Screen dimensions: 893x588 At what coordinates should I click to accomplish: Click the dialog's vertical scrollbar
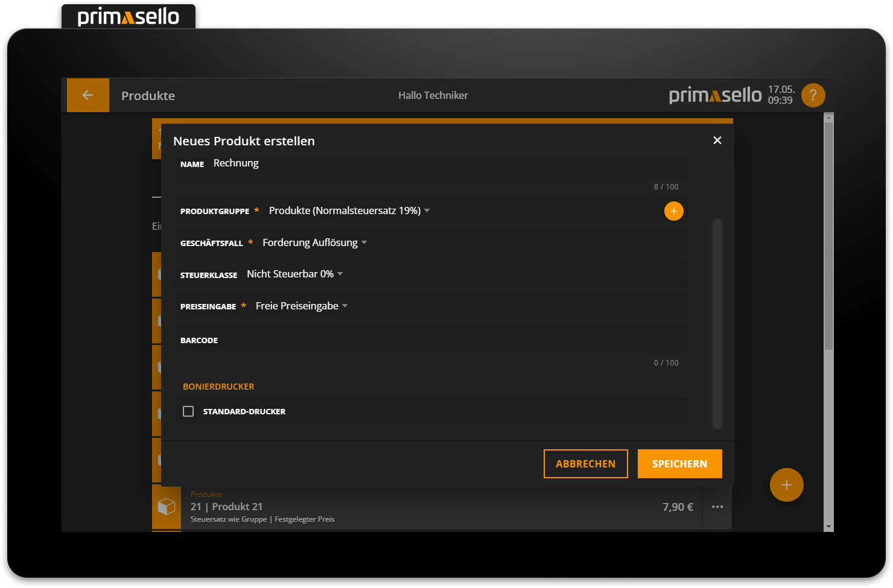click(x=717, y=324)
